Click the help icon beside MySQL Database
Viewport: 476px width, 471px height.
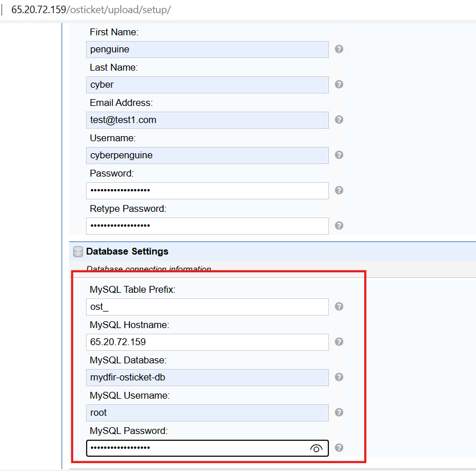(339, 377)
